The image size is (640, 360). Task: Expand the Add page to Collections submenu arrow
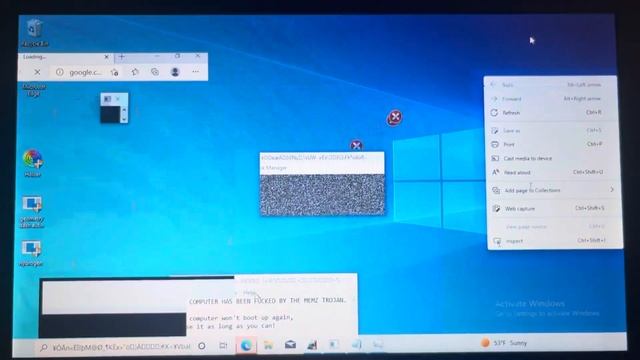612,190
